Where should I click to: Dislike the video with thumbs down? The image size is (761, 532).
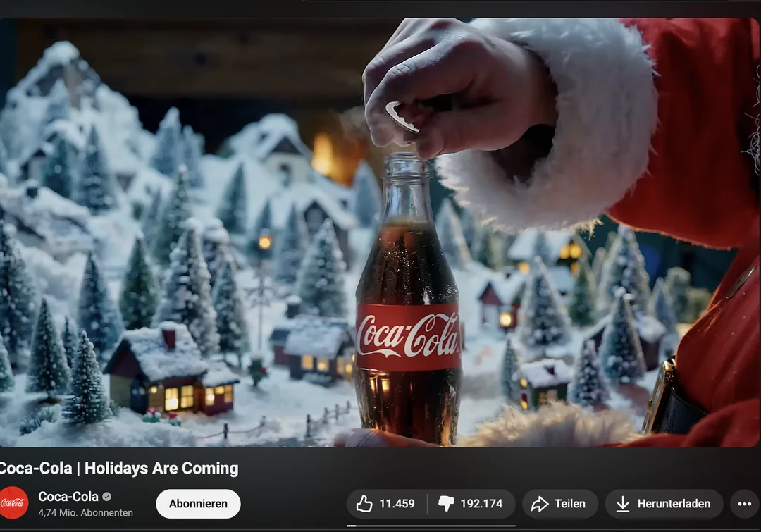tap(471, 504)
